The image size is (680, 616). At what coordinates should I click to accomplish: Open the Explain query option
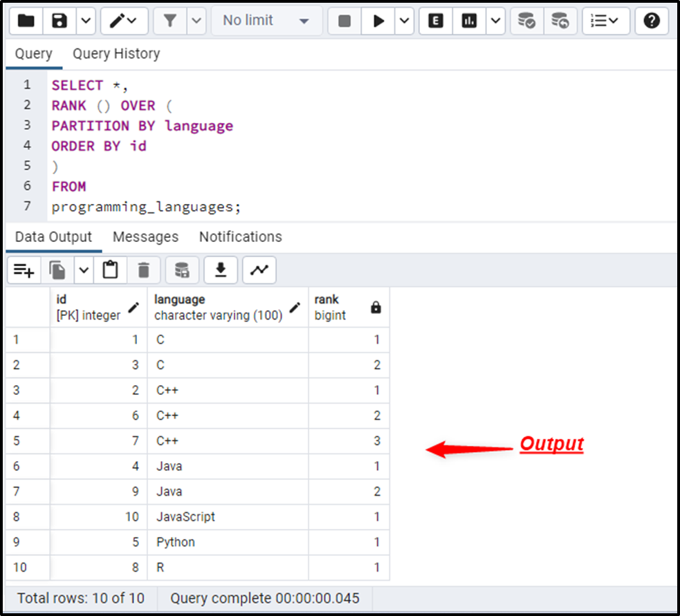(x=435, y=21)
